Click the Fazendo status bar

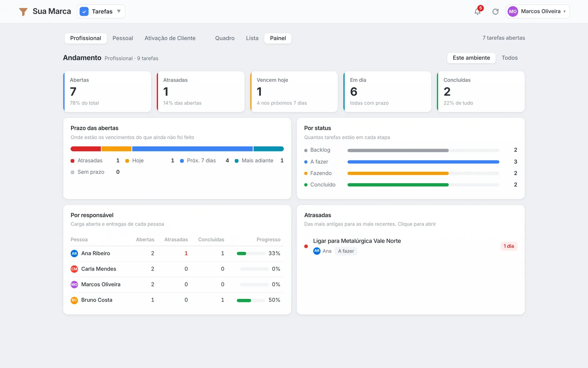[x=423, y=173]
